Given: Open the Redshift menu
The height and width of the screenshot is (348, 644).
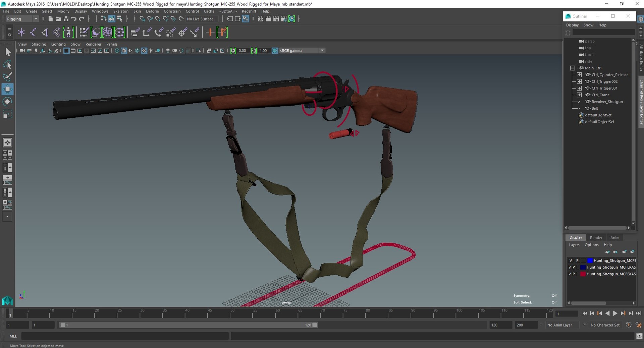Looking at the screenshot, I should pyautogui.click(x=249, y=11).
